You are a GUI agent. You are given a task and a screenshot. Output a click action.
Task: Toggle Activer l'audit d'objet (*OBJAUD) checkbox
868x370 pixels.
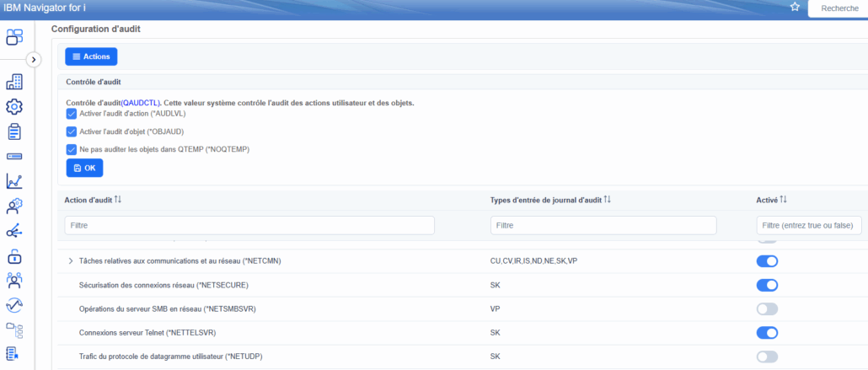coord(72,131)
